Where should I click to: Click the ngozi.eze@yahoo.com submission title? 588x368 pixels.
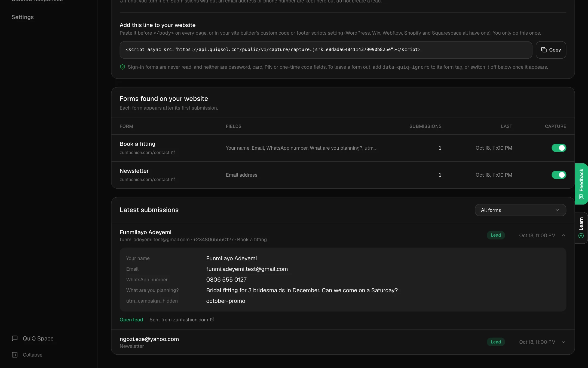[x=149, y=339]
